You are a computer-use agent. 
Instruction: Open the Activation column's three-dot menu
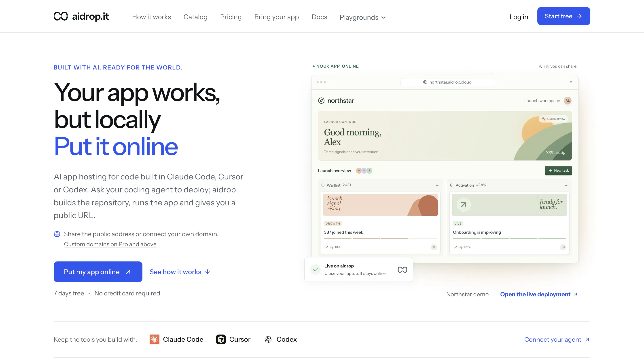pyautogui.click(x=566, y=185)
